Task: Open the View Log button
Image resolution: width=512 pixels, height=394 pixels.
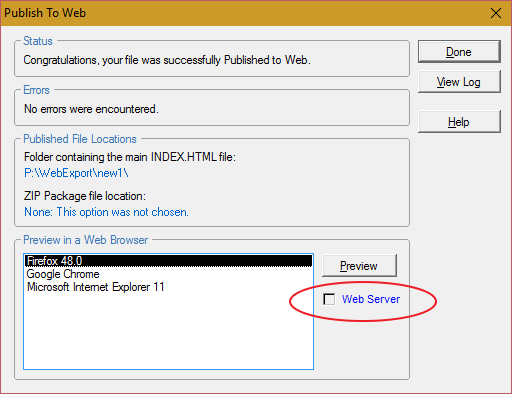Action: [x=459, y=82]
